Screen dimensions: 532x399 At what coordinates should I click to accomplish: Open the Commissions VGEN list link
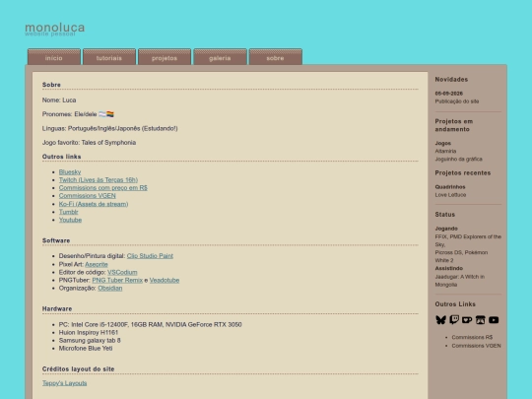[x=88, y=196]
